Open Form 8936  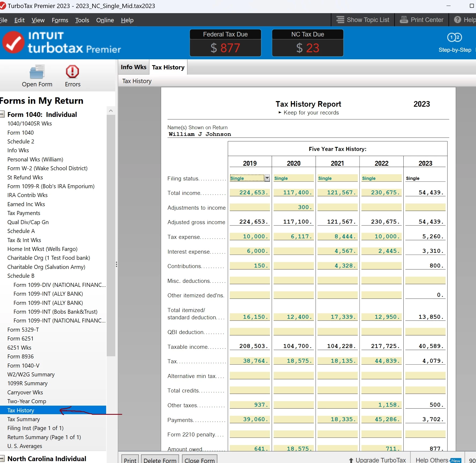(20, 356)
